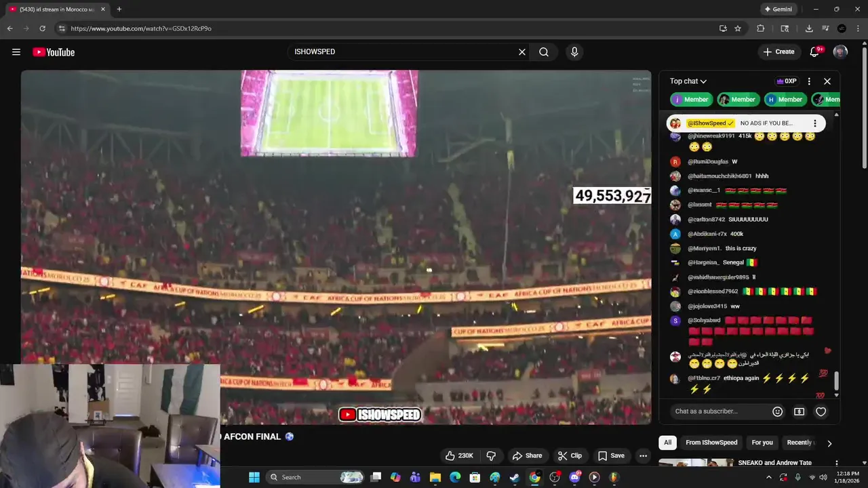Open Gemini in Chrome
868x488 pixels.
pyautogui.click(x=778, y=9)
